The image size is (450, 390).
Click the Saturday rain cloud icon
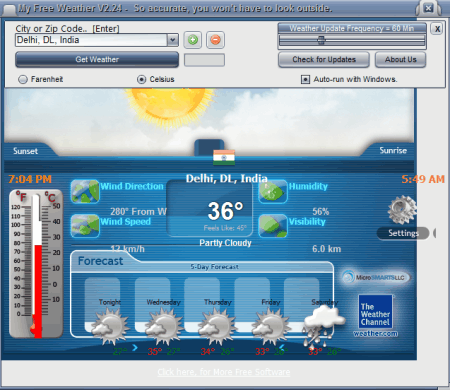coord(323,327)
